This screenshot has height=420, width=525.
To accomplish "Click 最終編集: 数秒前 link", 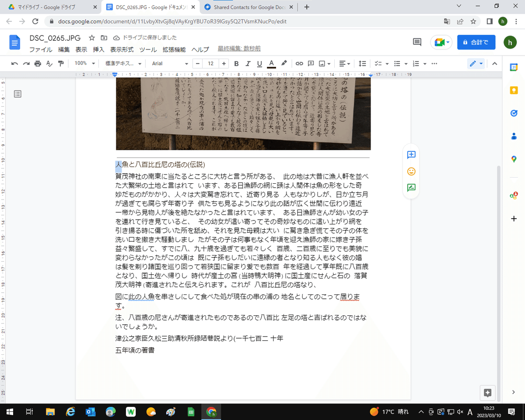I will (x=239, y=49).
